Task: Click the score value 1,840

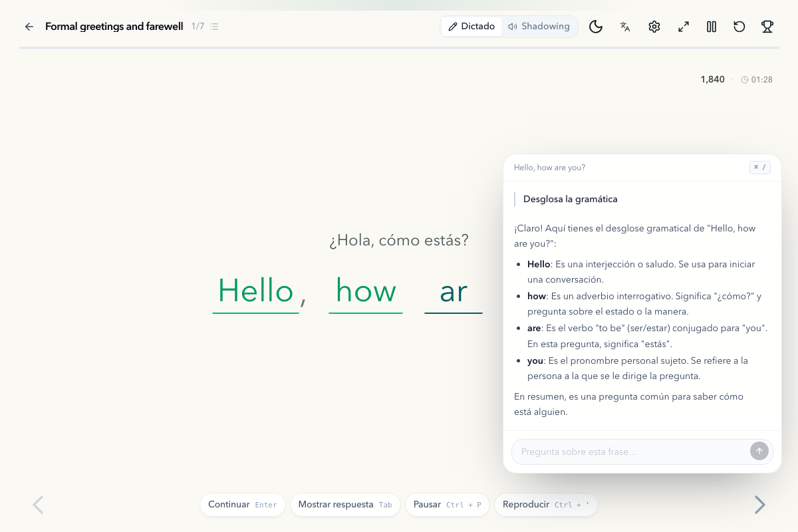Action: click(x=712, y=79)
